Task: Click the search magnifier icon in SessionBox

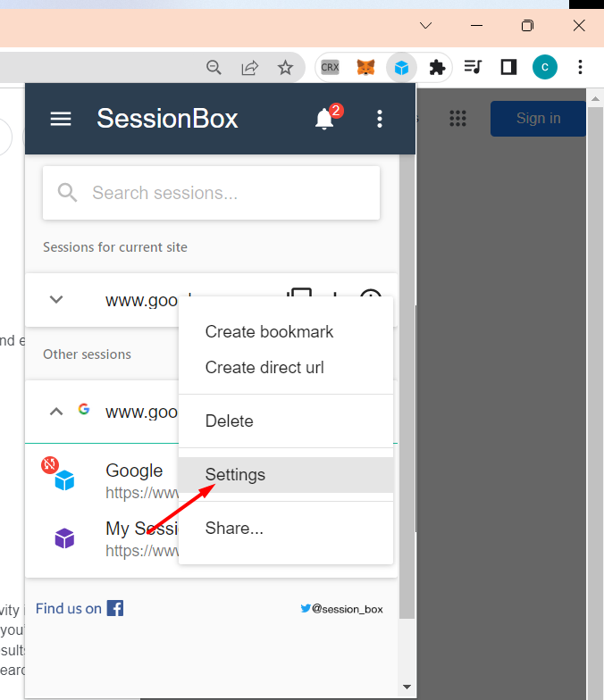Action: [x=68, y=193]
